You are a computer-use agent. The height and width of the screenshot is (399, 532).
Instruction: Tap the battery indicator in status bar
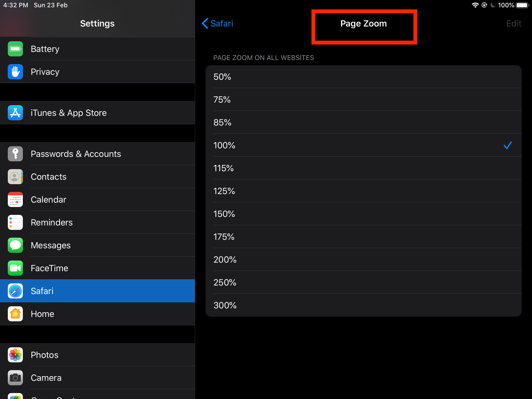(522, 5)
